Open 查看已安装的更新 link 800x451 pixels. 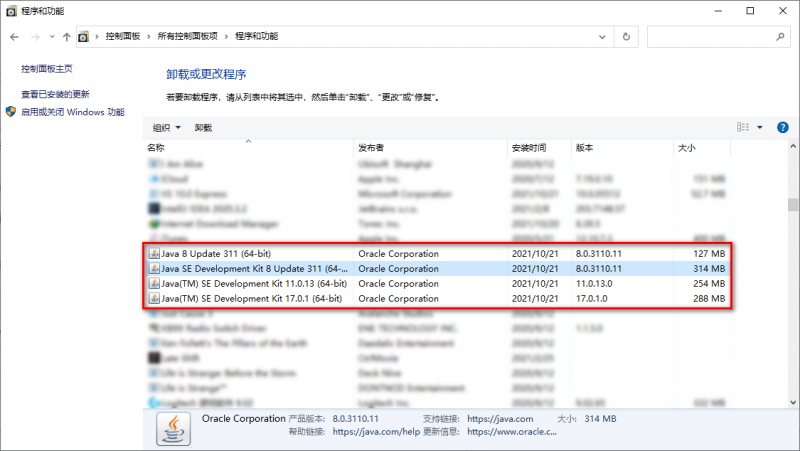tap(55, 94)
